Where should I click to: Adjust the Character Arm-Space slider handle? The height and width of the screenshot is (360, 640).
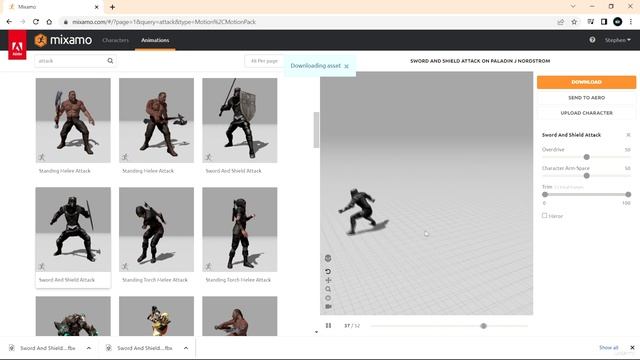click(587, 176)
